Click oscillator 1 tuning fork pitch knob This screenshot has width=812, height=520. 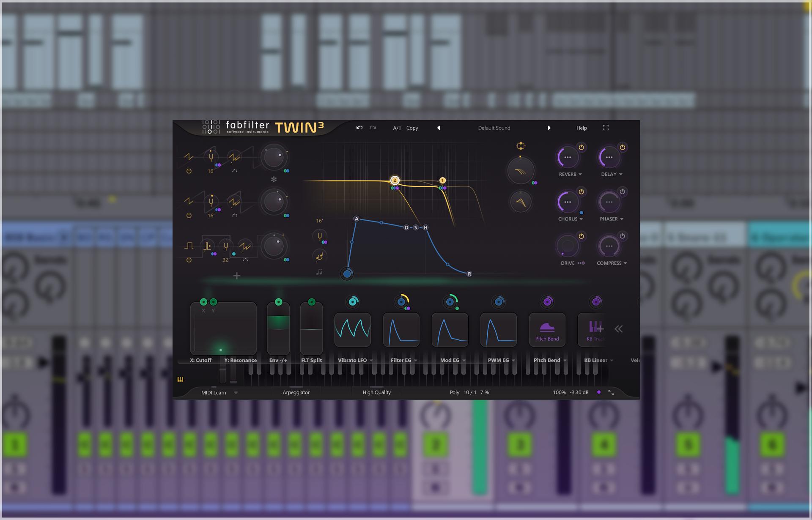click(211, 157)
